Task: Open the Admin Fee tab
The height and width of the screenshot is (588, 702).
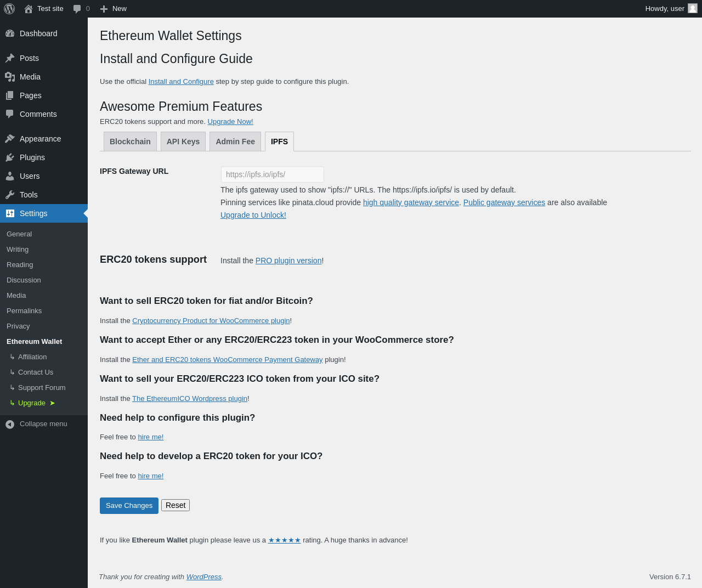Action: point(235,142)
